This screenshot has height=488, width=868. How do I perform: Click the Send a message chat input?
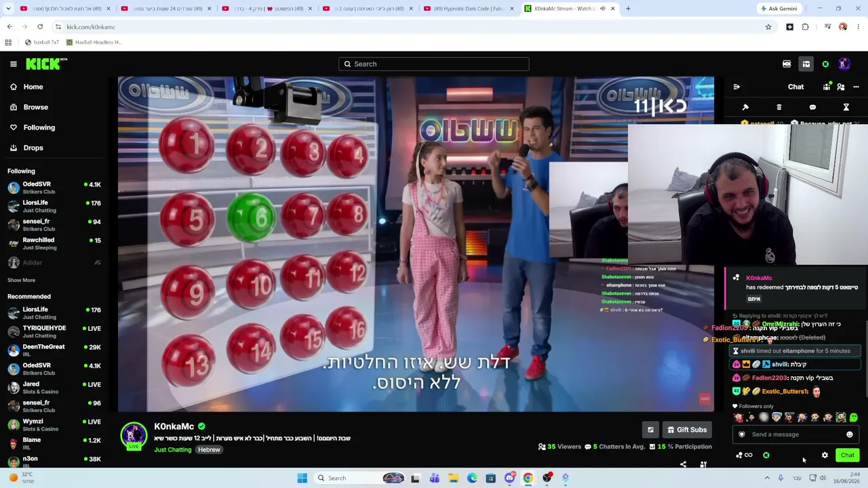point(796,434)
